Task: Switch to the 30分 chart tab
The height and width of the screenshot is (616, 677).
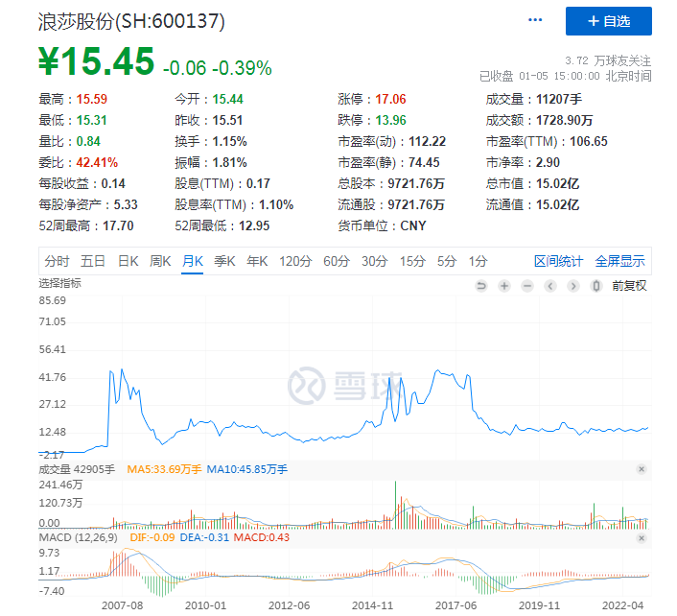Action: click(374, 261)
